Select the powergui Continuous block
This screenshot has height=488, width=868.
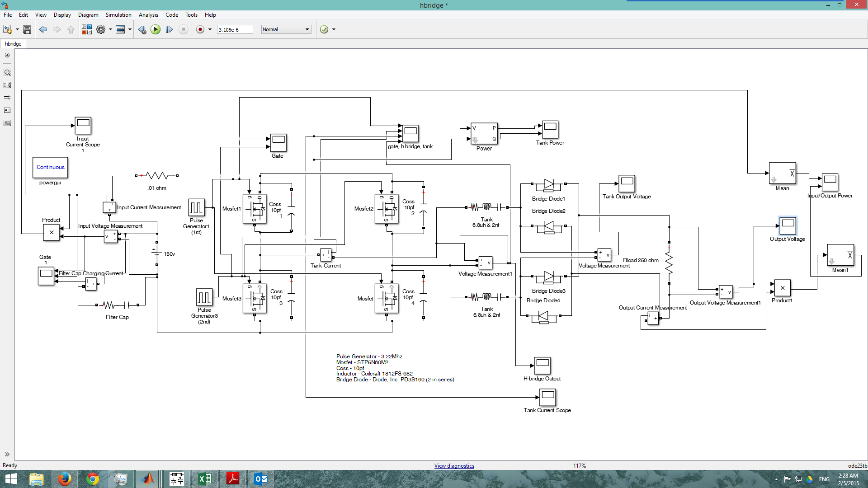pyautogui.click(x=51, y=167)
